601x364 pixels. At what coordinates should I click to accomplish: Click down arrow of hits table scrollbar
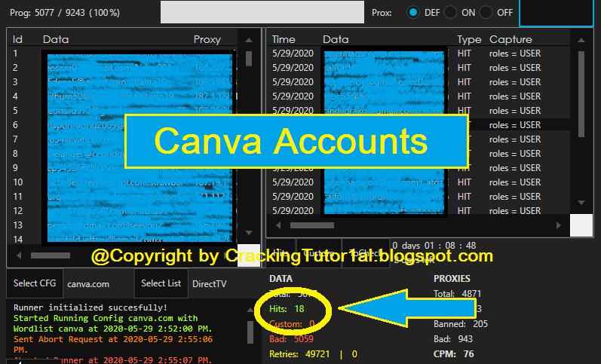581,202
